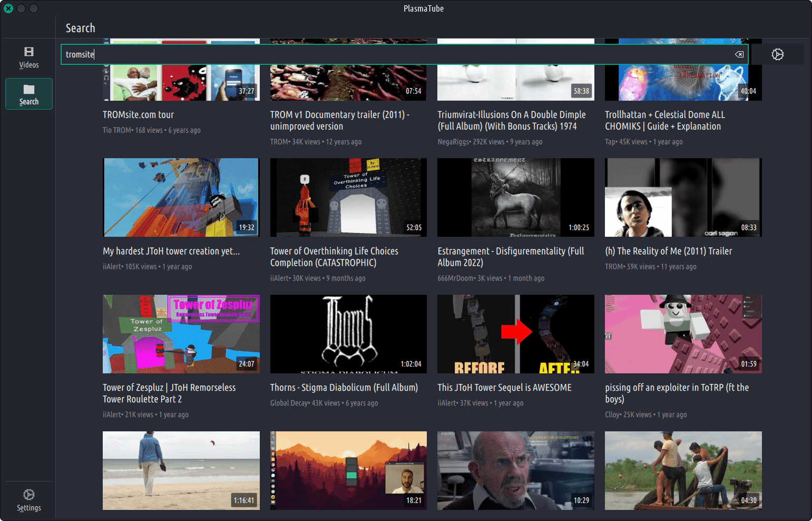
Task: Play the pink ToTRP exploiter video thumbnail
Action: click(683, 334)
